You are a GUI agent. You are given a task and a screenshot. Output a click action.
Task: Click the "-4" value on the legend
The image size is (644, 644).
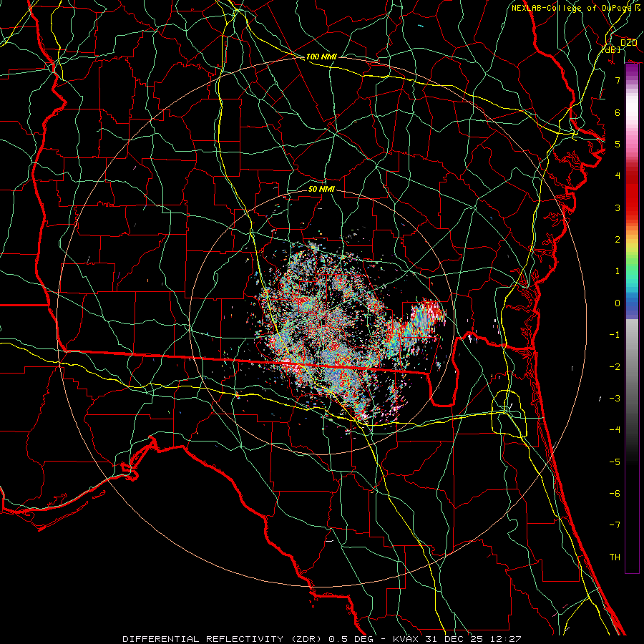click(615, 430)
